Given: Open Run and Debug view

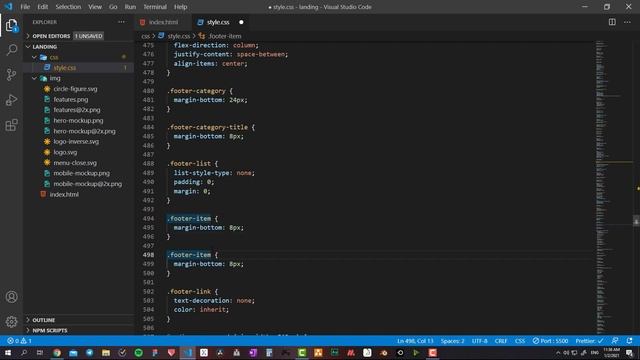Looking at the screenshot, I should pyautogui.click(x=11, y=100).
